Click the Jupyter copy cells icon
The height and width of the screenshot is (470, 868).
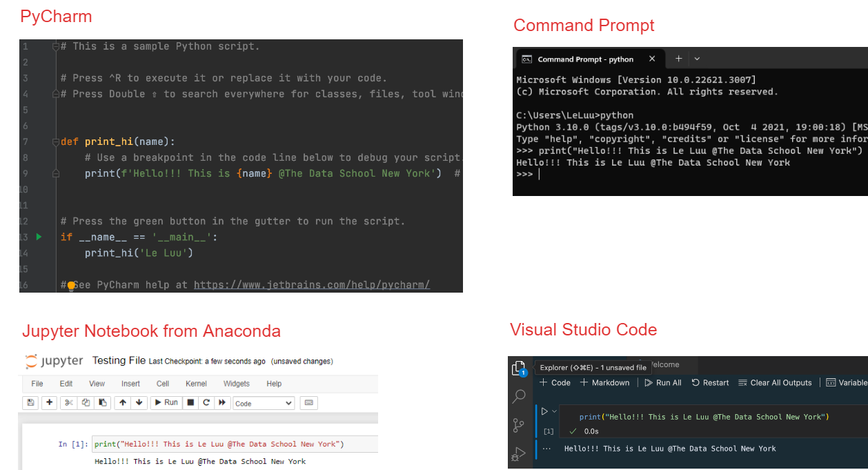click(x=86, y=402)
